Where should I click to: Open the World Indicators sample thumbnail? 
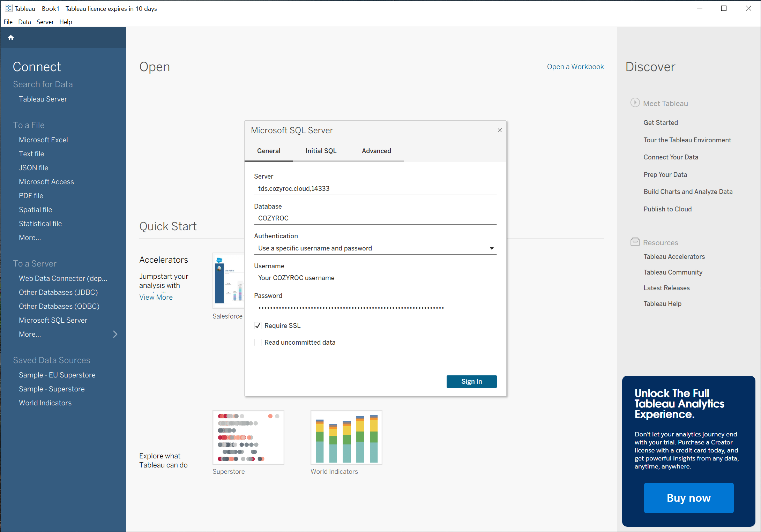(346, 437)
